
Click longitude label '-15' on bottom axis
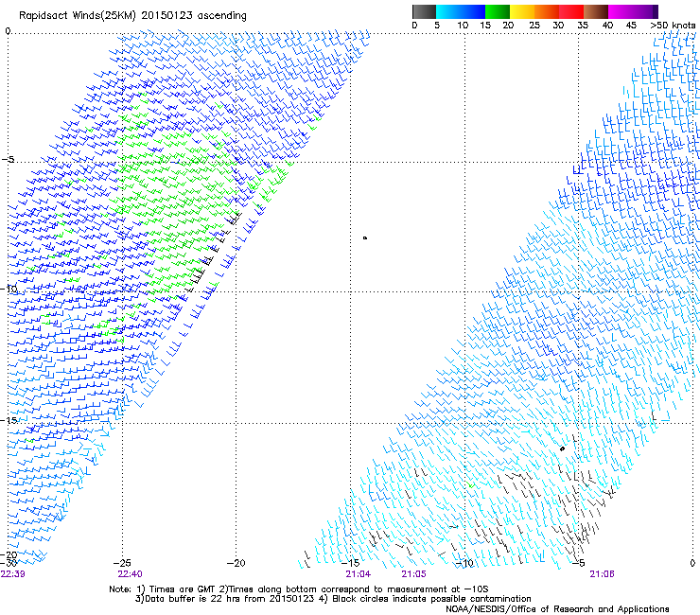(x=352, y=563)
